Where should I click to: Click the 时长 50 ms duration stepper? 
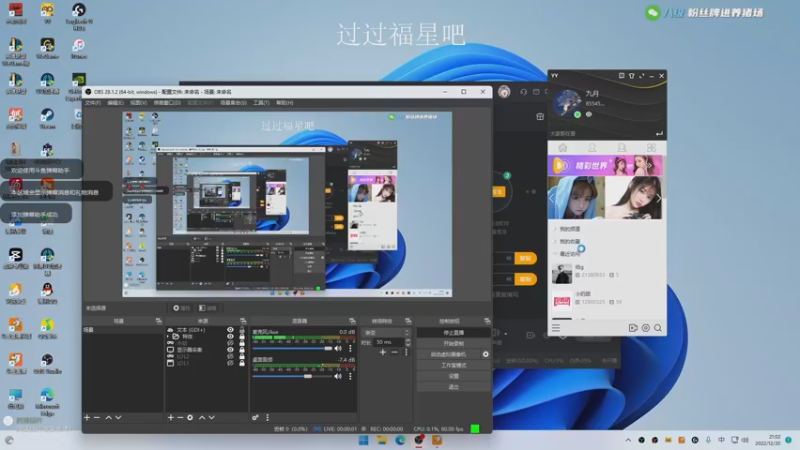tap(407, 342)
